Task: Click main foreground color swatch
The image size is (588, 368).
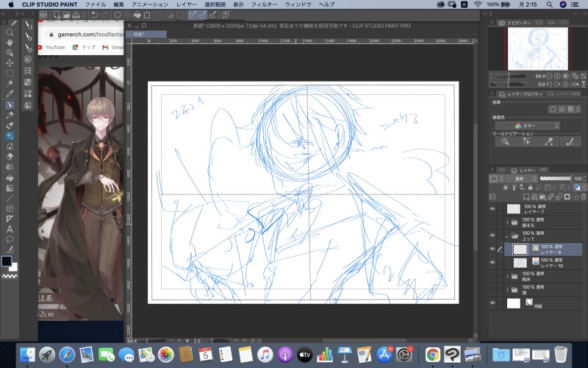Action: tap(7, 261)
